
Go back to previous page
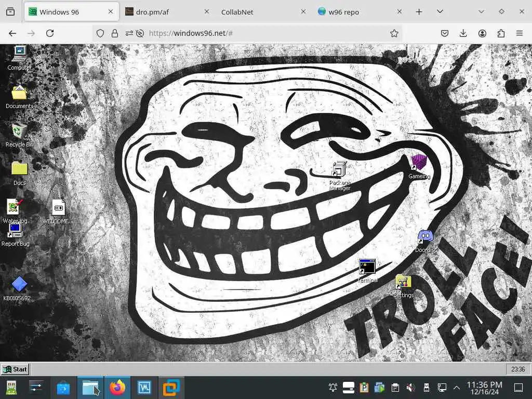12,33
